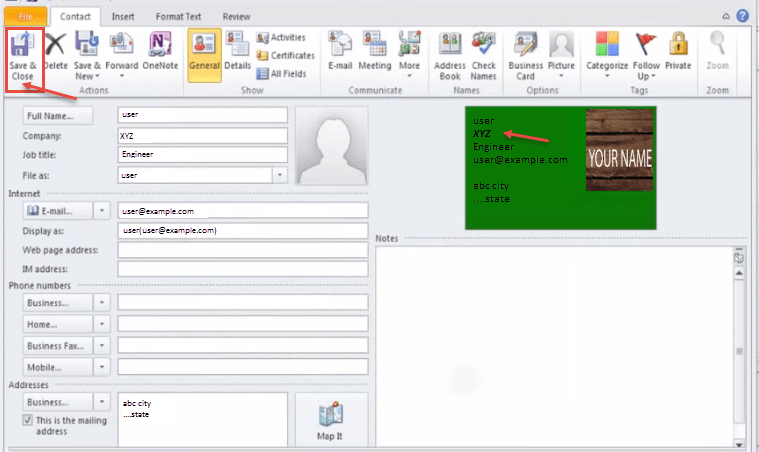The width and height of the screenshot is (759, 452).
Task: Open the File tab
Action: (25, 16)
